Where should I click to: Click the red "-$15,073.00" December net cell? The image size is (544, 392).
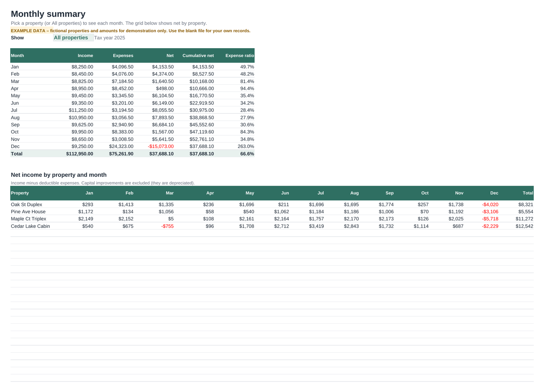pos(161,146)
